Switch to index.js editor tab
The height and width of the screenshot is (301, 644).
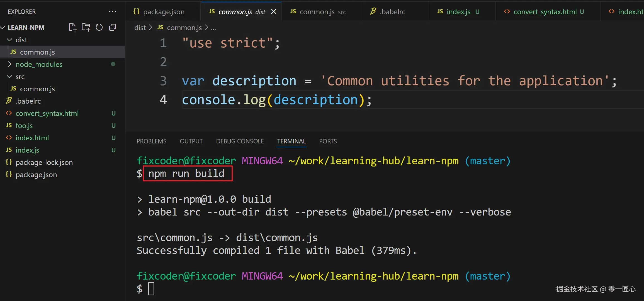458,12
